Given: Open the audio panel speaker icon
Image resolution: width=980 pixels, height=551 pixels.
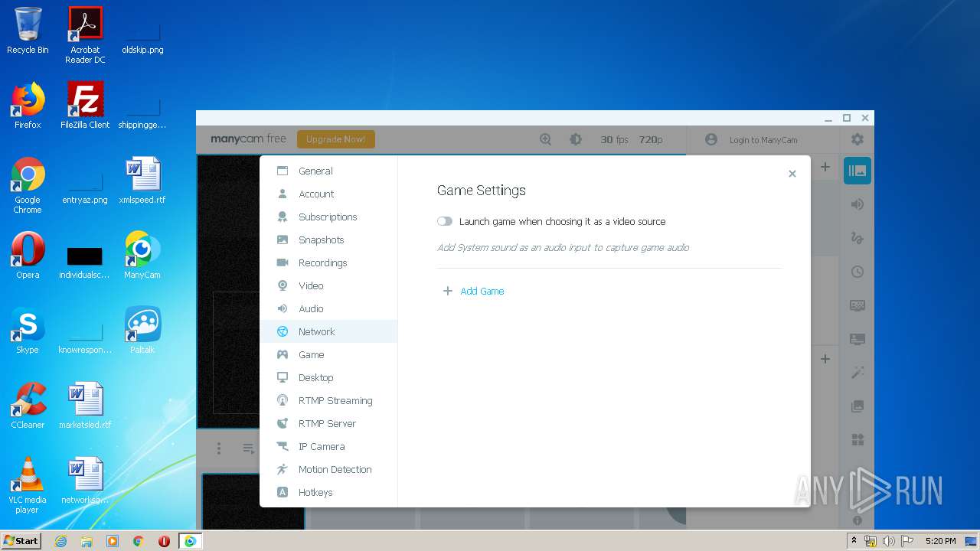Looking at the screenshot, I should click(857, 204).
